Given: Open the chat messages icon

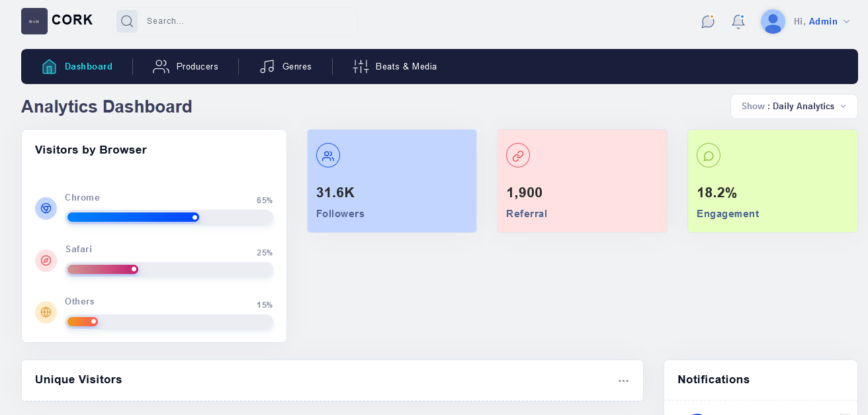Looking at the screenshot, I should coord(708,22).
